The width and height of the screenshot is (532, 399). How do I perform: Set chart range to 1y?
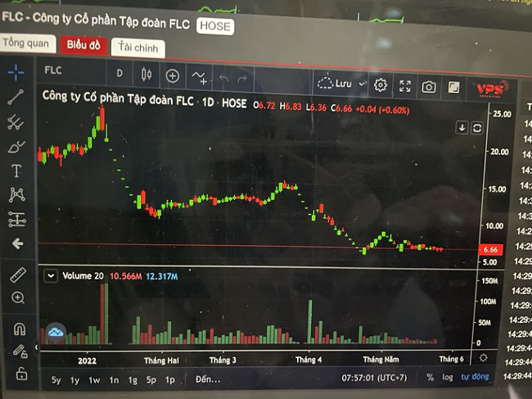(74, 380)
